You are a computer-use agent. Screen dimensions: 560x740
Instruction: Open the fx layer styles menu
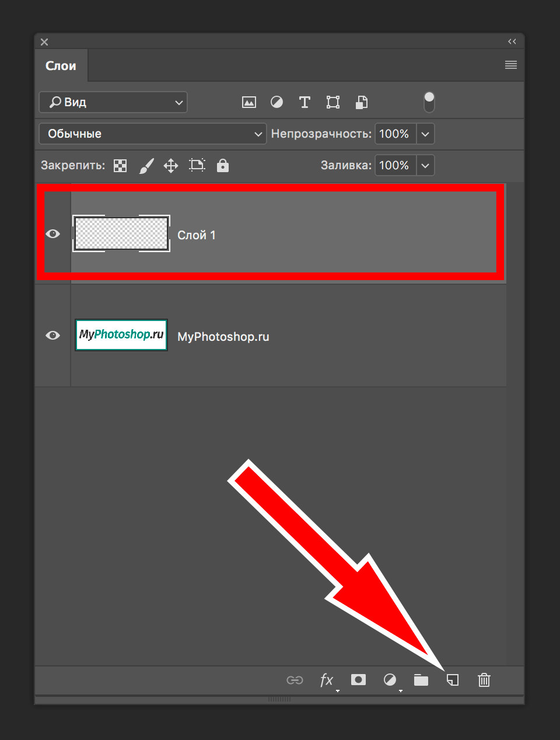[x=327, y=680]
